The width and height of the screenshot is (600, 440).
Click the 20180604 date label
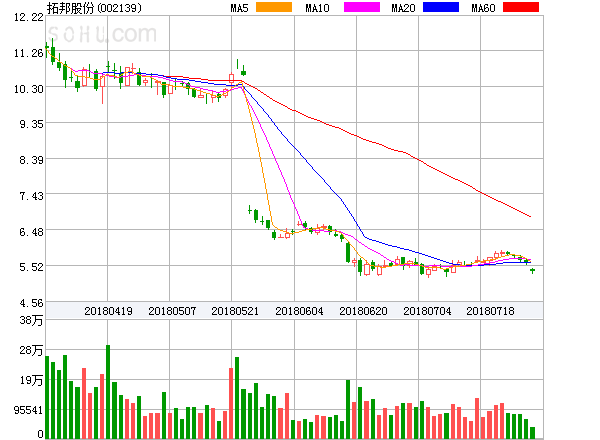tap(299, 311)
